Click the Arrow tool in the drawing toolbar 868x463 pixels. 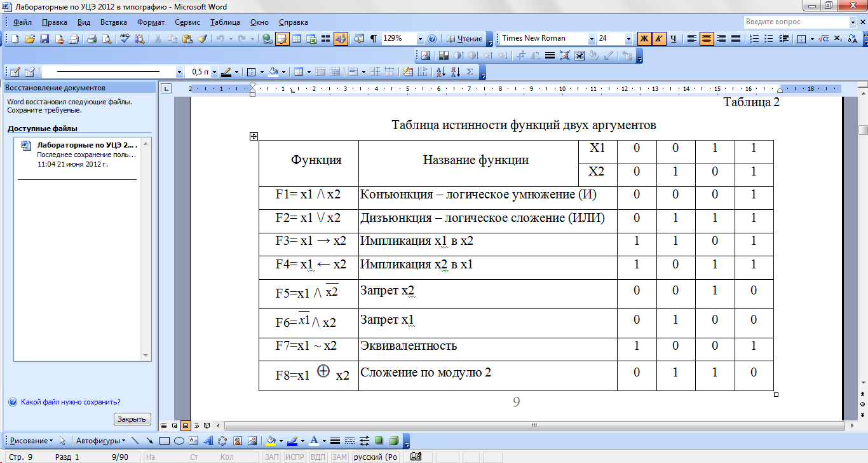pos(150,440)
